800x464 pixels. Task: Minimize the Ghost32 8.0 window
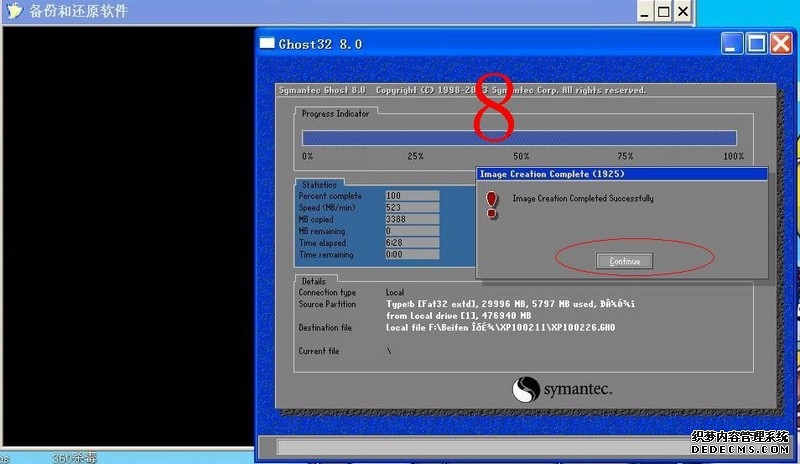[x=732, y=44]
